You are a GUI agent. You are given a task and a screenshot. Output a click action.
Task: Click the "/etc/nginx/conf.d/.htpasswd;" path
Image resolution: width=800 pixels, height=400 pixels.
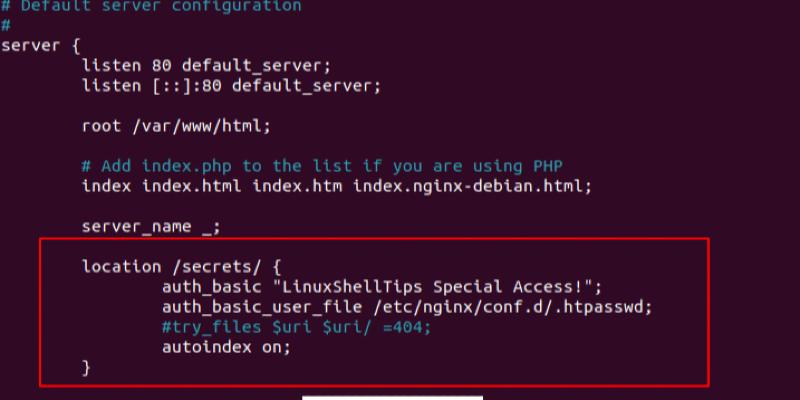pos(512,307)
